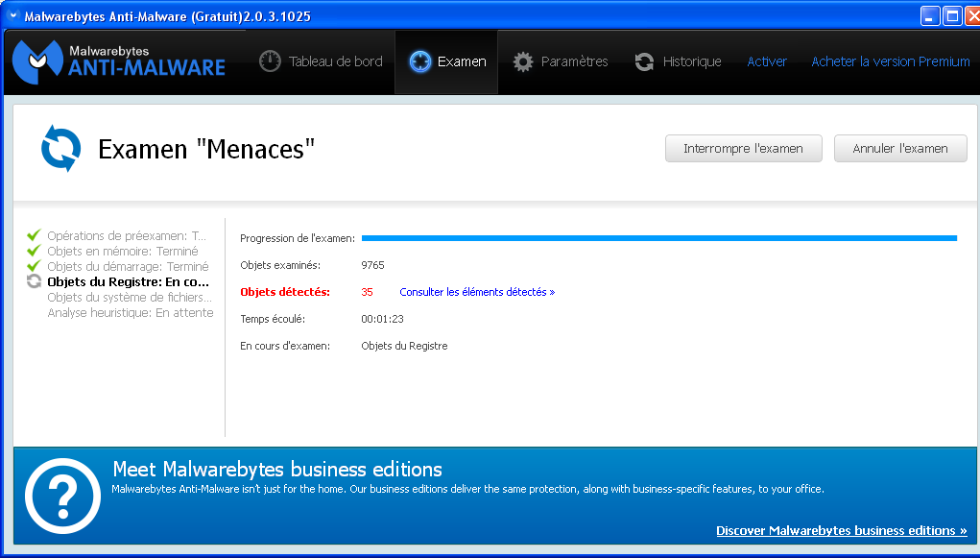This screenshot has width=980, height=558.
Task: Click the scan progress bar
Action: [659, 238]
